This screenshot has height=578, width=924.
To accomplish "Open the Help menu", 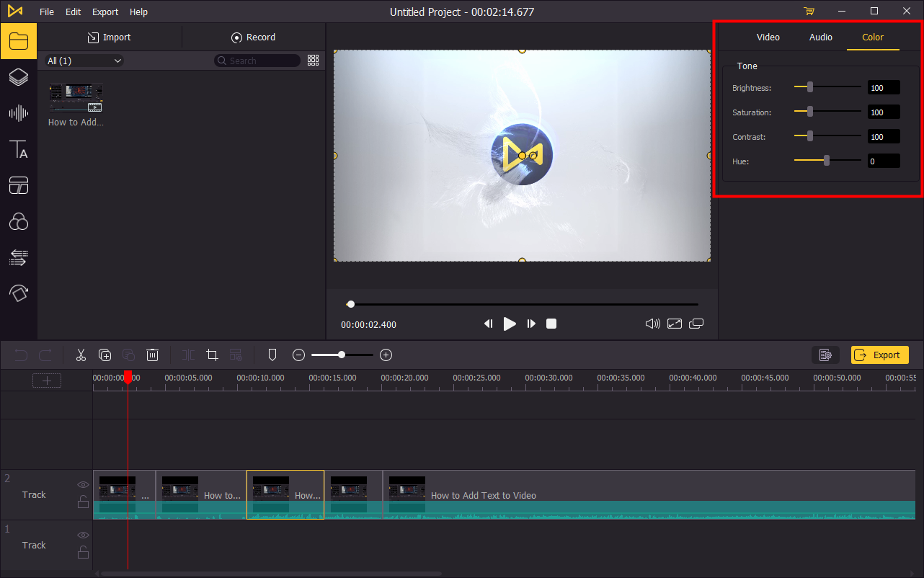I will click(138, 12).
